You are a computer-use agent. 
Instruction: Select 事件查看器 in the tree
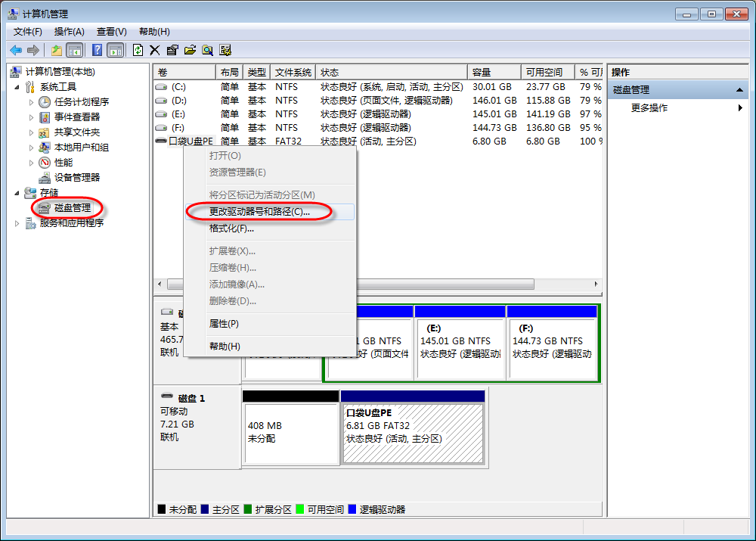[x=77, y=117]
